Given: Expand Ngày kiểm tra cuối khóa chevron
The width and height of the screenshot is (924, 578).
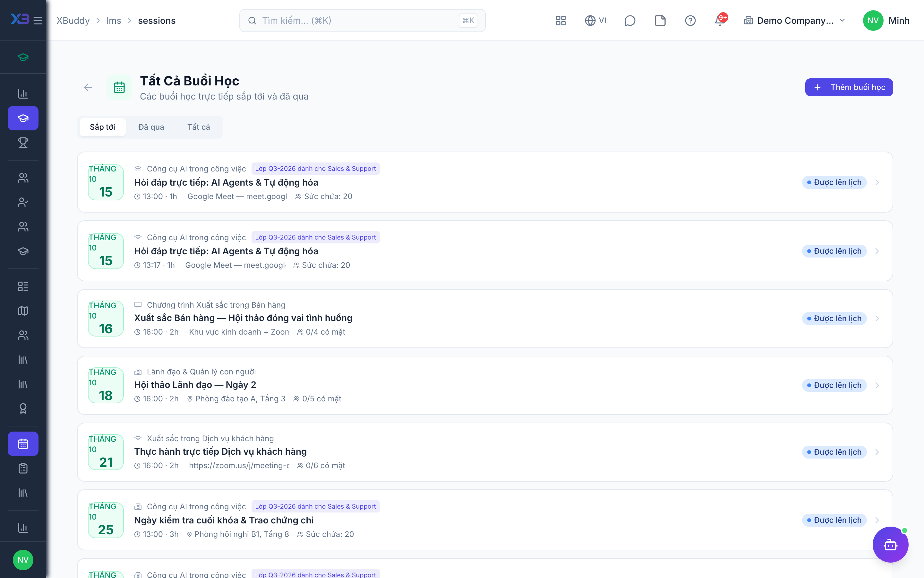Looking at the screenshot, I should tap(877, 520).
